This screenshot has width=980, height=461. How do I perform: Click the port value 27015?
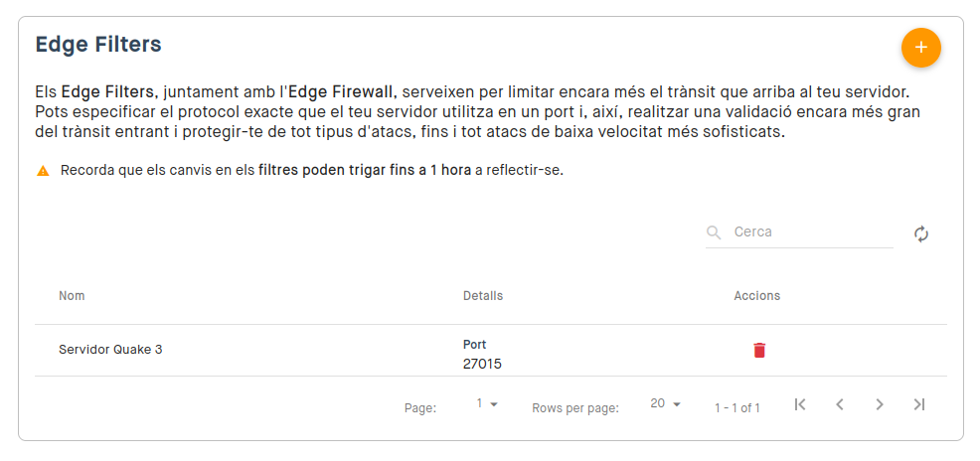[x=482, y=364]
